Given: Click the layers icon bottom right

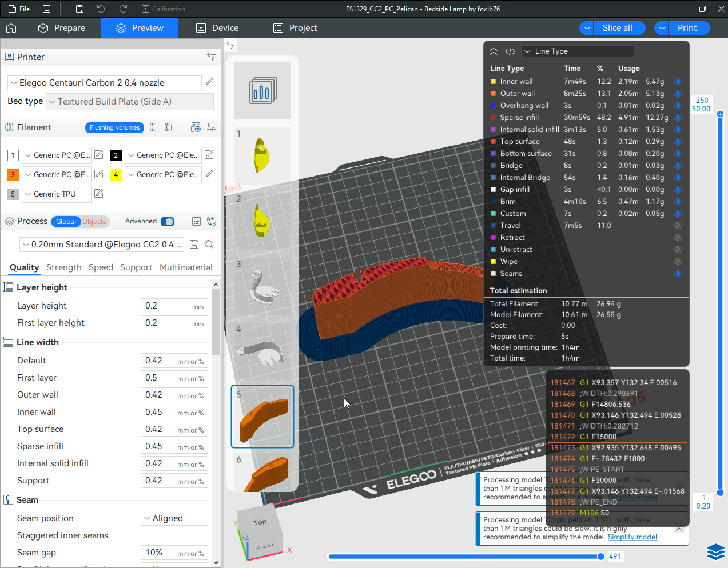Looking at the screenshot, I should point(715,551).
